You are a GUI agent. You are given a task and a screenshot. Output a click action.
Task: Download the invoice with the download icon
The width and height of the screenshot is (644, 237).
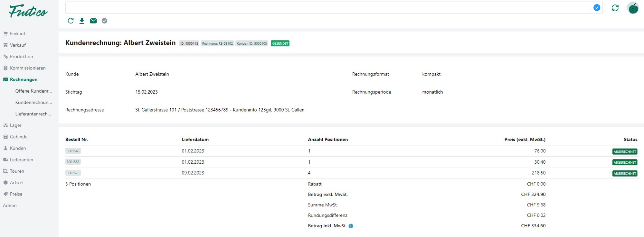(x=82, y=21)
